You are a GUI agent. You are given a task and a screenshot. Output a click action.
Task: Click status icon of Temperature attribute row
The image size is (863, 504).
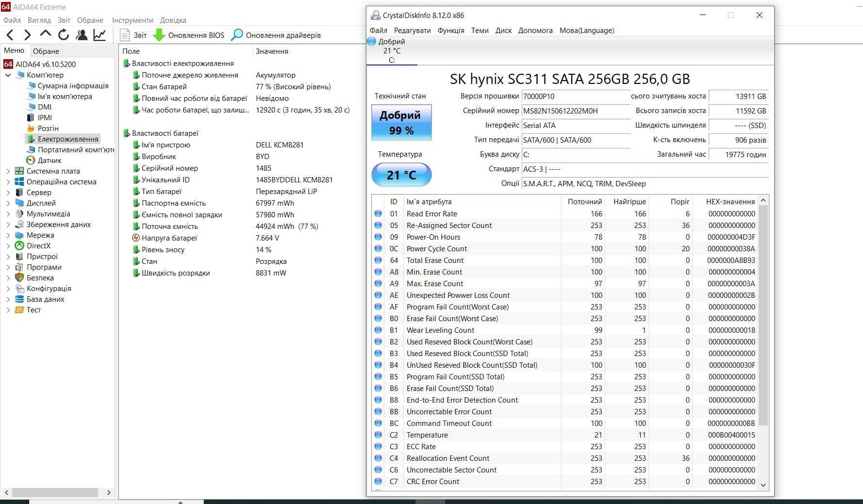(x=378, y=435)
